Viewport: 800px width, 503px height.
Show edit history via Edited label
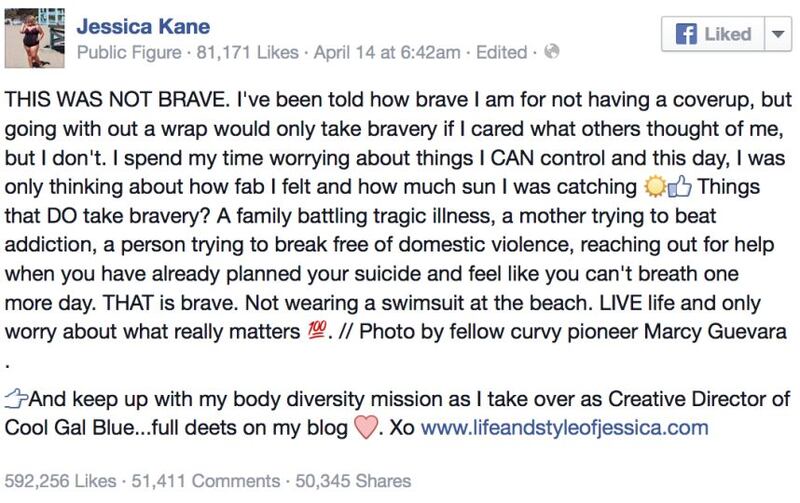tap(502, 52)
